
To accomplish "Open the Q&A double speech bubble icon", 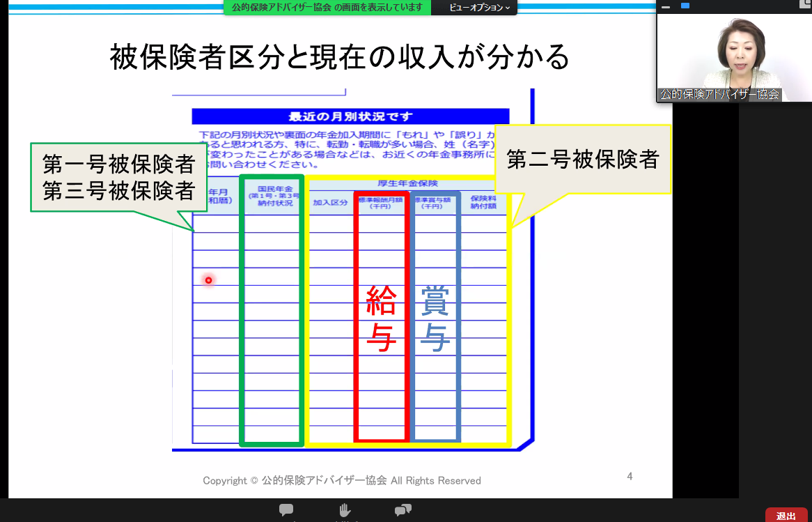I will click(403, 510).
